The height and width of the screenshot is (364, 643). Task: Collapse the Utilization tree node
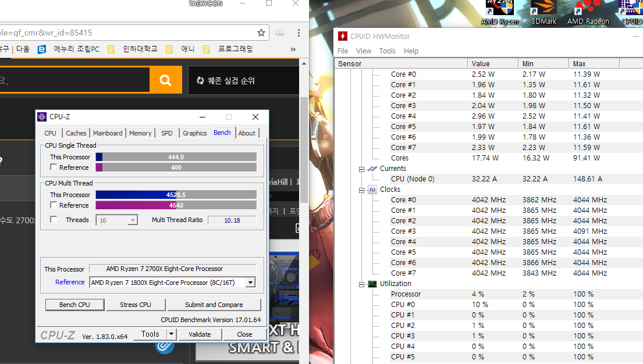click(x=361, y=284)
